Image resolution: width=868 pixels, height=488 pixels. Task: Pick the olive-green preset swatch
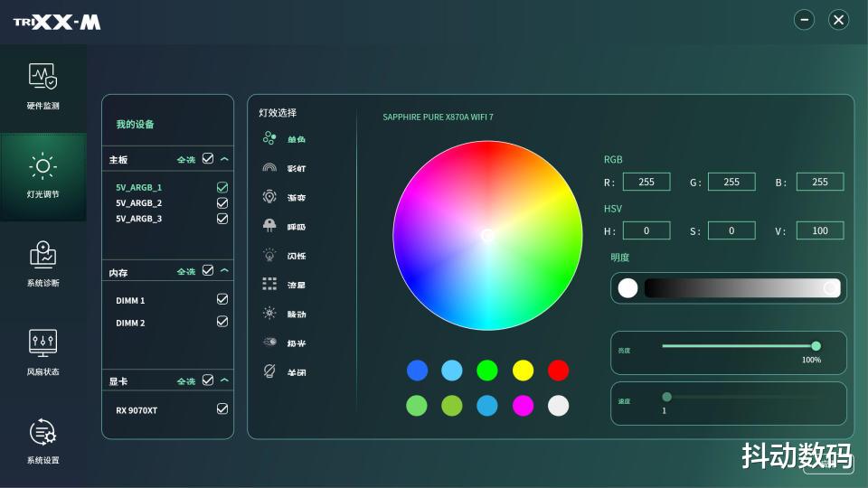point(452,406)
